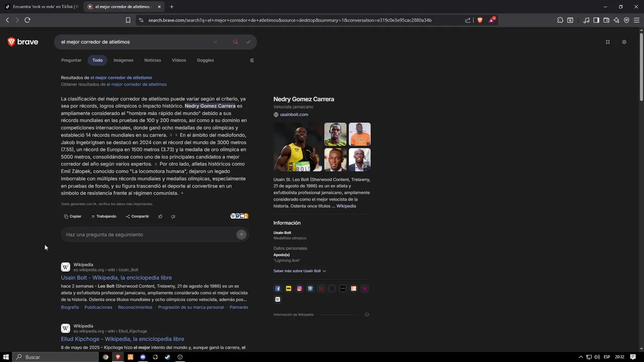Bookmark this page via bookmark icon
Image resolution: width=644 pixels, height=362 pixels.
128,20
